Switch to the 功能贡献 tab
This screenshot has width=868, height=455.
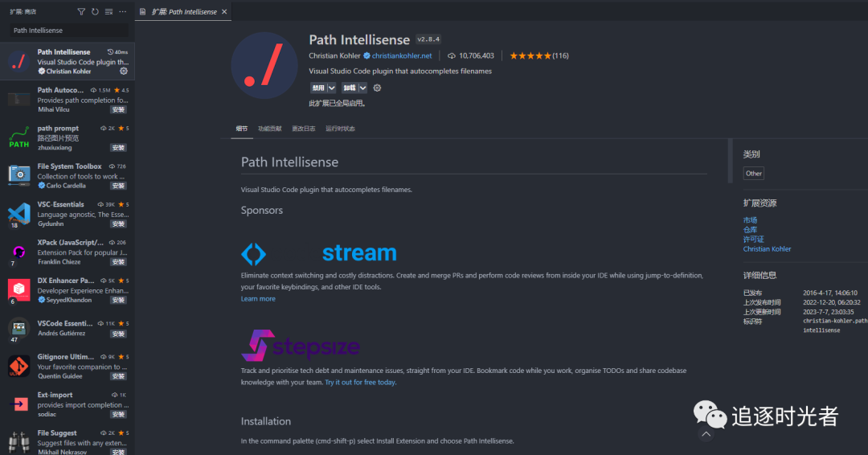point(269,129)
